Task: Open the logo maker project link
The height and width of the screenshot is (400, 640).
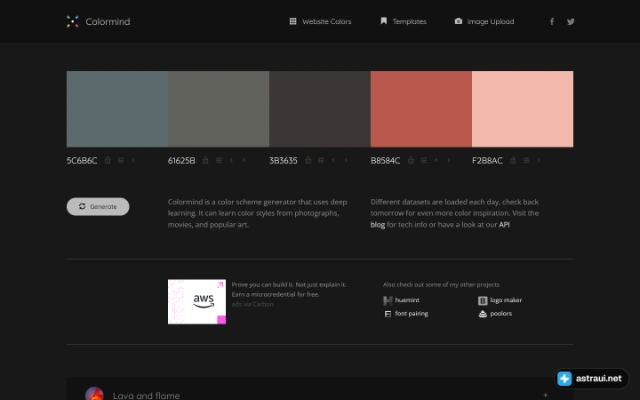Action: click(x=506, y=300)
